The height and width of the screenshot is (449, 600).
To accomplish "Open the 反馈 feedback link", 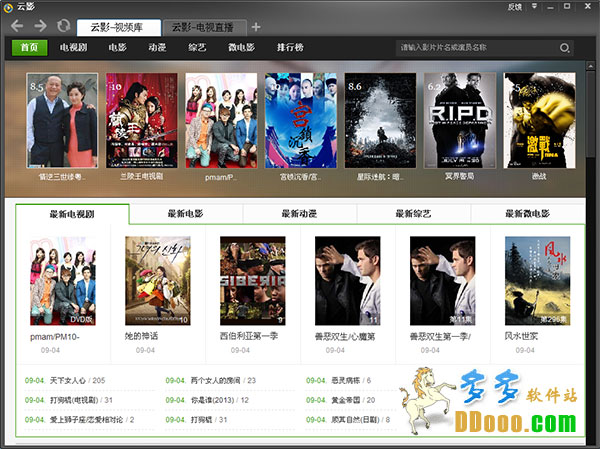I will 515,7.
